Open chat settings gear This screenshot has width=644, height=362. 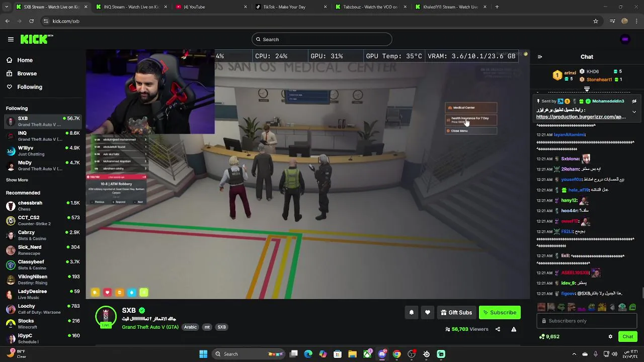click(x=610, y=336)
